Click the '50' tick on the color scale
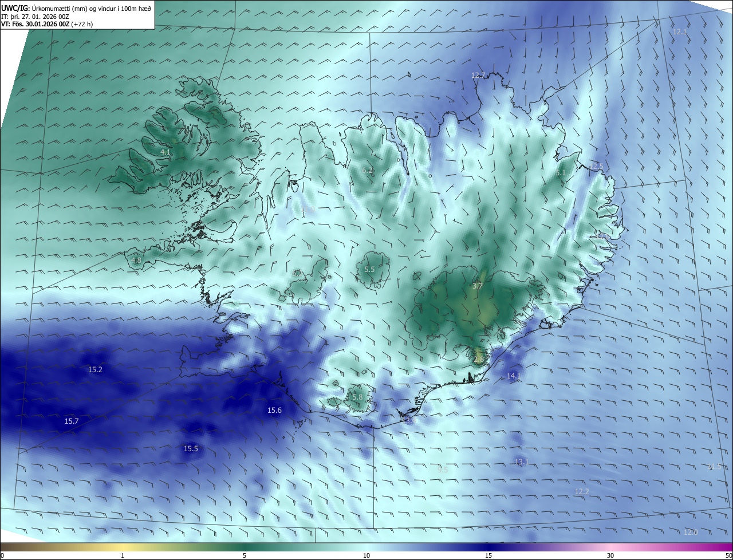 pyautogui.click(x=728, y=555)
